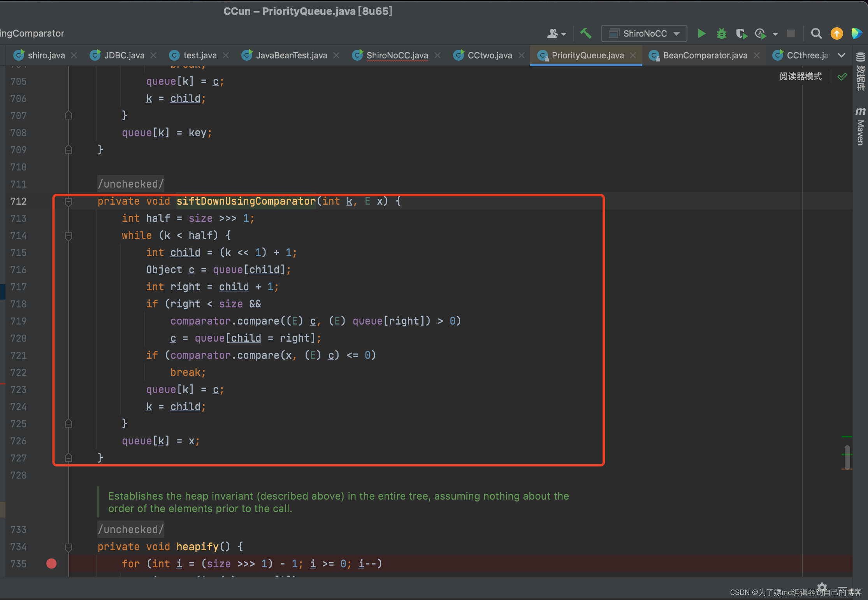This screenshot has height=600, width=868.
Task: Click line number 712 in gutter
Action: [x=18, y=201]
